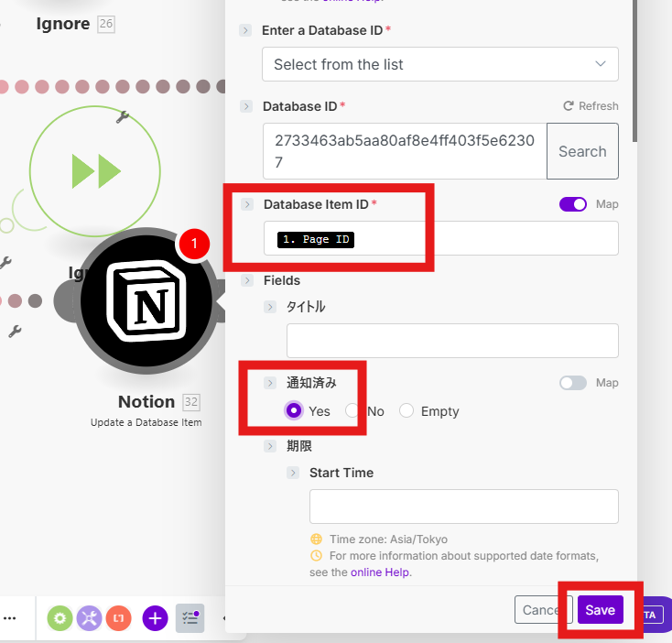Image resolution: width=672 pixels, height=643 pixels.
Task: Click the green Ignore fast-forward module
Action: click(x=95, y=170)
